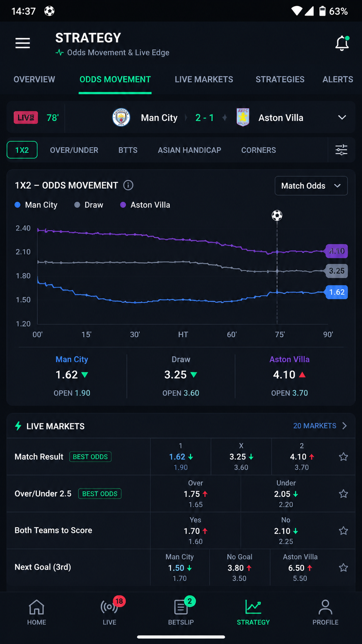Viewport: 362px width, 644px height.
Task: Select Strategy in bottom navigation
Action: click(x=253, y=612)
